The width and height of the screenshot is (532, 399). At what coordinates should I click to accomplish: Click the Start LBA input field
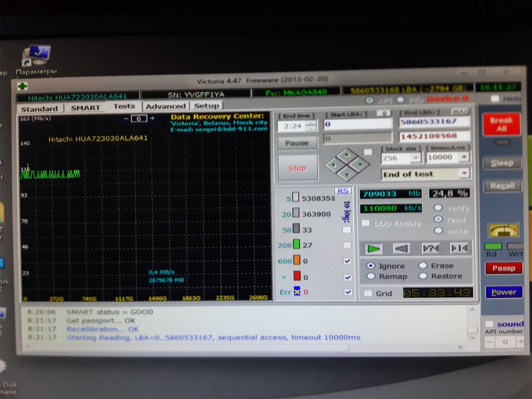coord(358,124)
